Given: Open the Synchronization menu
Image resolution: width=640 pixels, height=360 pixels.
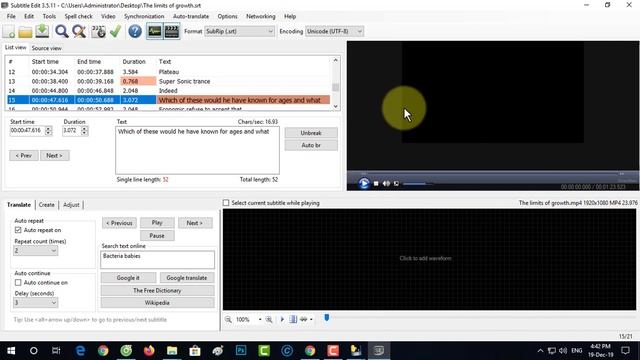Looking at the screenshot, I should (144, 16).
